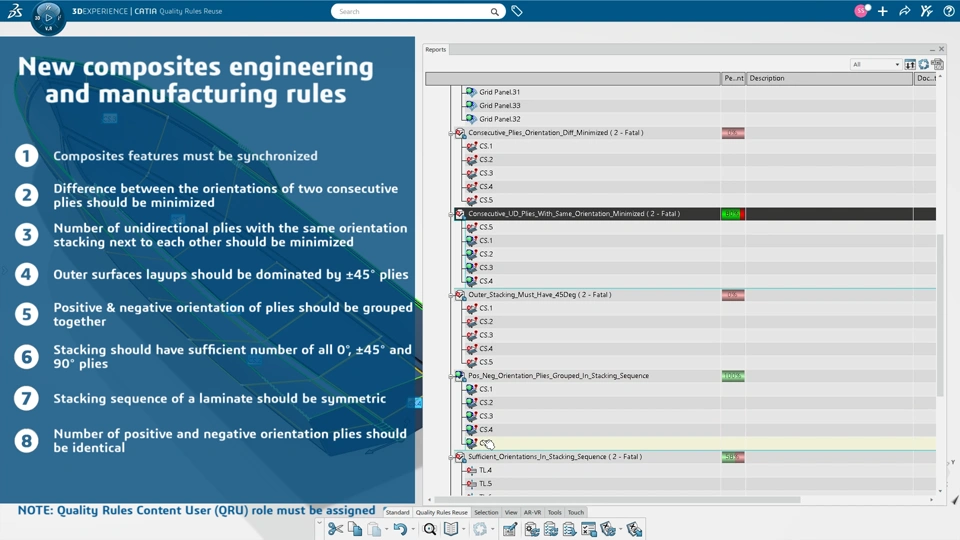This screenshot has width=960, height=540.
Task: Collapse Outer_Stacking_Must_Have_45Deg node
Action: (451, 295)
